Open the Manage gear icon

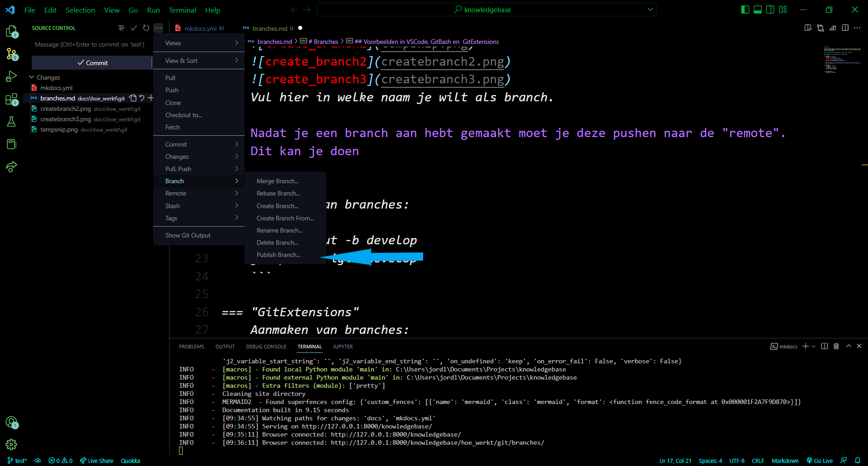(x=11, y=444)
